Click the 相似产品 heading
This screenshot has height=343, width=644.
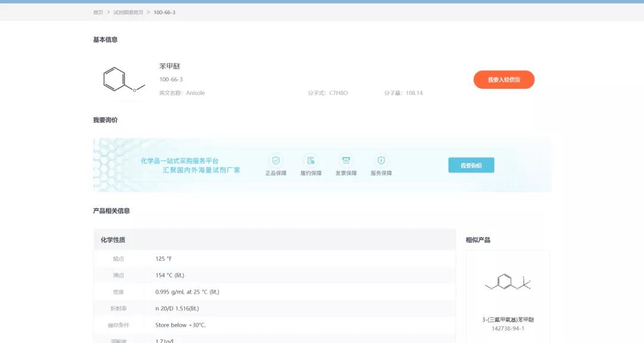tap(478, 240)
